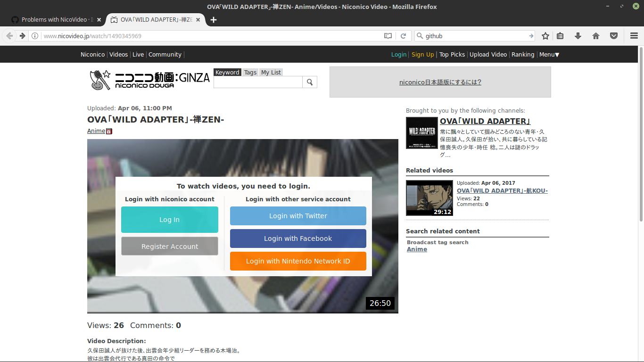Toggle reader view icon in address bar
The image size is (644, 362).
pyautogui.click(x=388, y=36)
